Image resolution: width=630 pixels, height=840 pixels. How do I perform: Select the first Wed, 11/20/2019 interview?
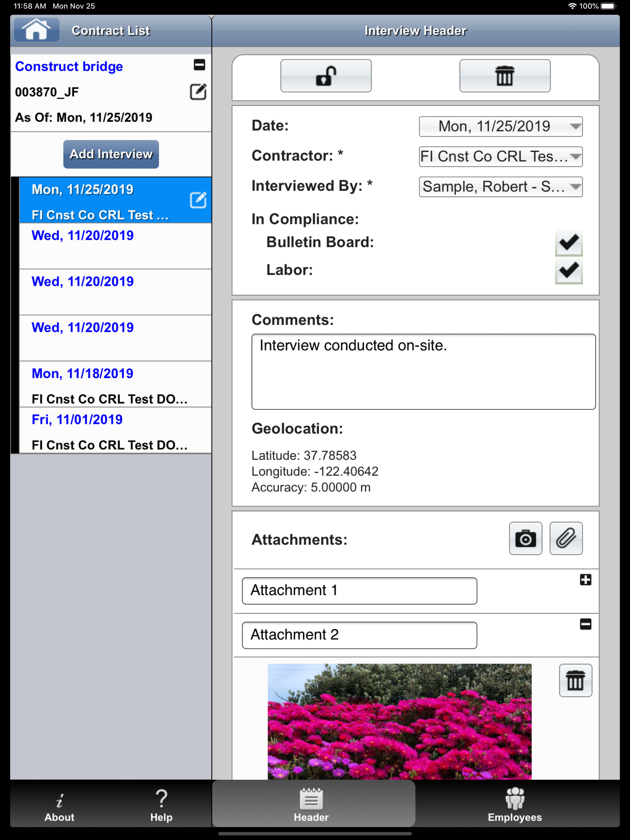(115, 246)
